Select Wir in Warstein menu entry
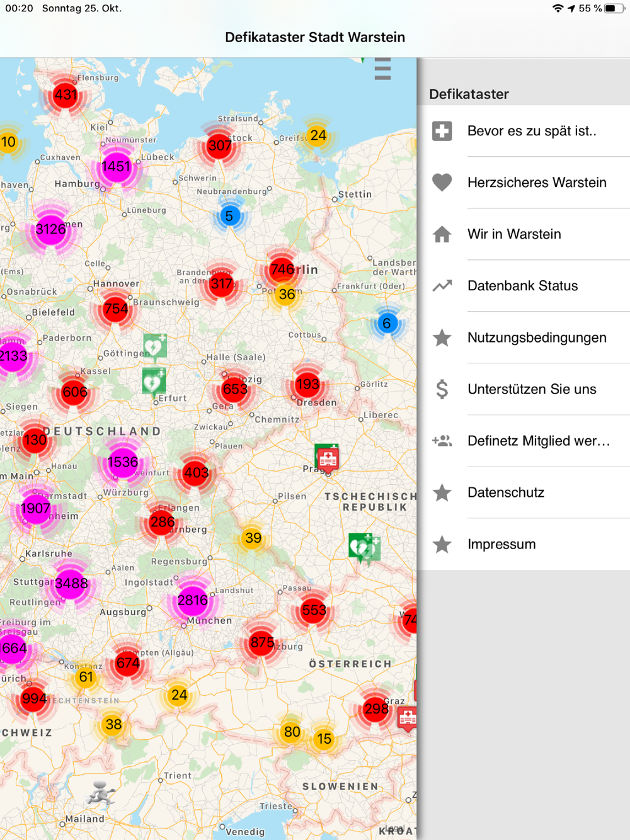Viewport: 630px width, 840px height. 524,234
